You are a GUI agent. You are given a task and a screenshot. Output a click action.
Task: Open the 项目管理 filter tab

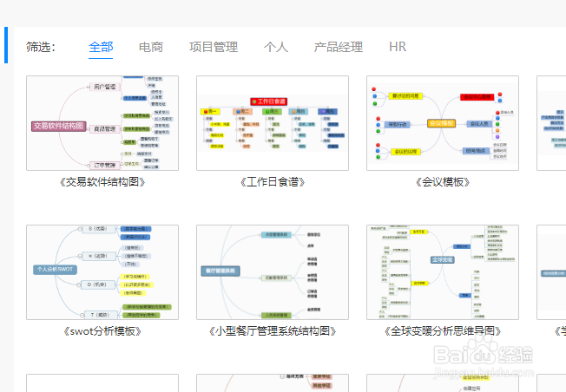click(214, 47)
